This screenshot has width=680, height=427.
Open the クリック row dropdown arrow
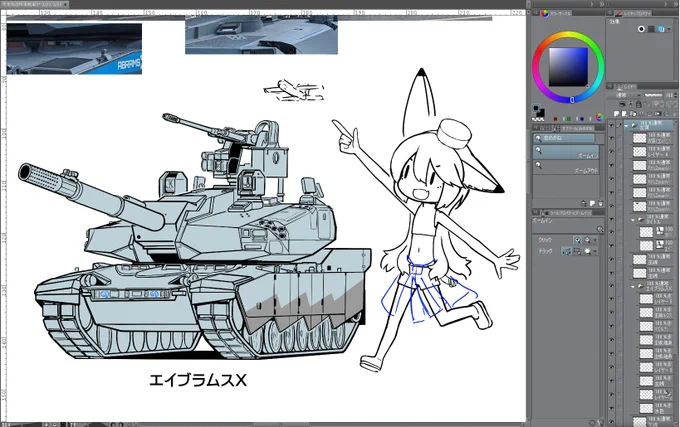tap(595, 240)
